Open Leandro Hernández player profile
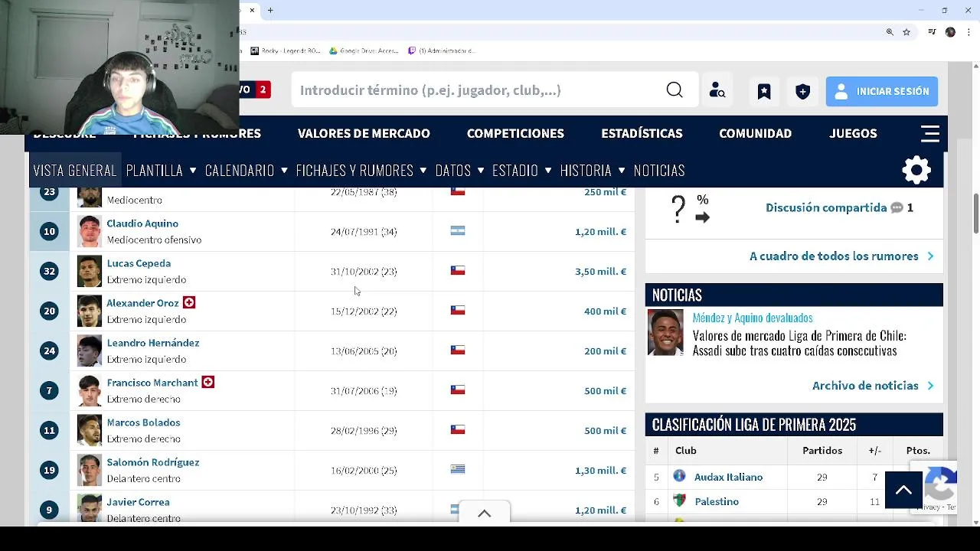Image resolution: width=980 pixels, height=551 pixels. [153, 343]
